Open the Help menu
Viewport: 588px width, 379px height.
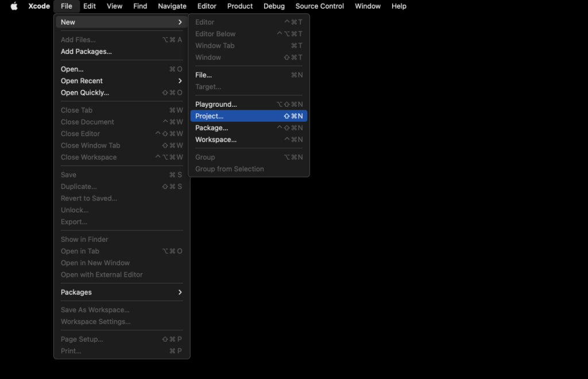pos(399,6)
